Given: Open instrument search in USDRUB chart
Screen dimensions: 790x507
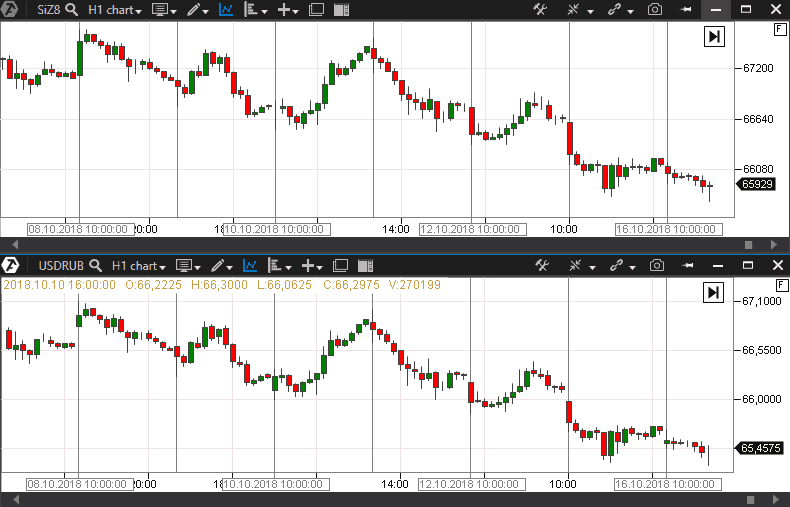Looking at the screenshot, I should click(95, 266).
